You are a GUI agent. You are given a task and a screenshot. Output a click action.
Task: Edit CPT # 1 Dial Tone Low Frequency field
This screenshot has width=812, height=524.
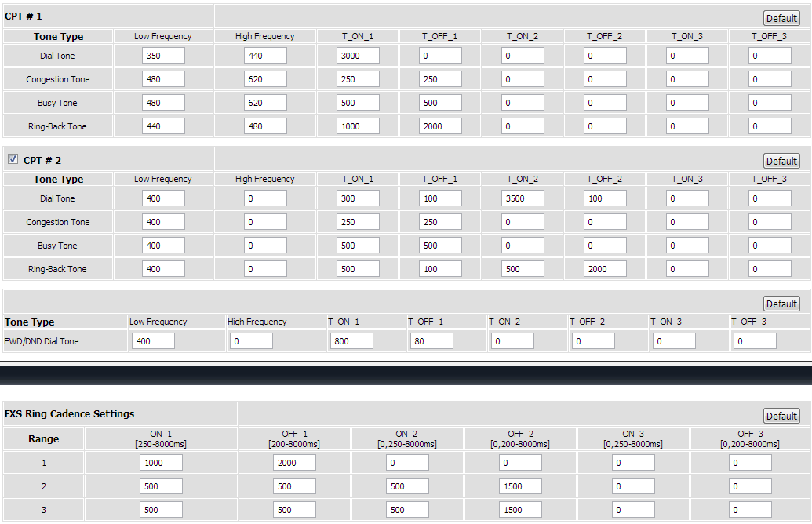pyautogui.click(x=163, y=56)
